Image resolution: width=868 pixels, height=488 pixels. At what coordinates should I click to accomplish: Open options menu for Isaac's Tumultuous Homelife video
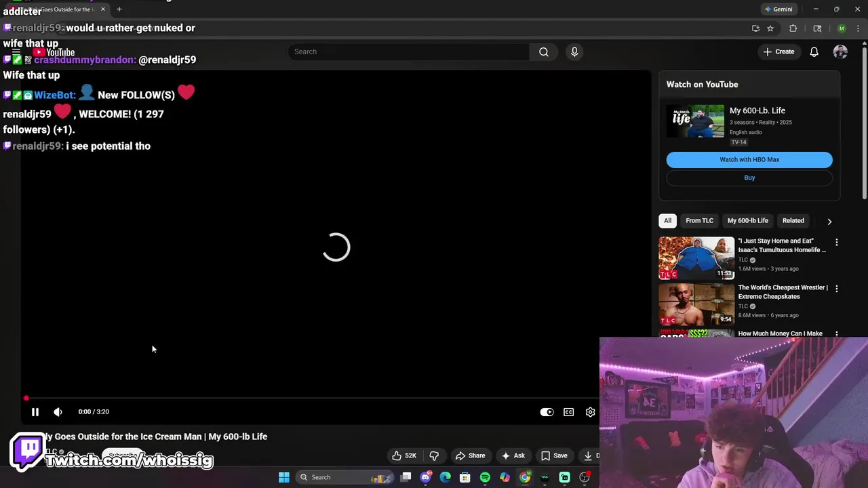point(836,242)
